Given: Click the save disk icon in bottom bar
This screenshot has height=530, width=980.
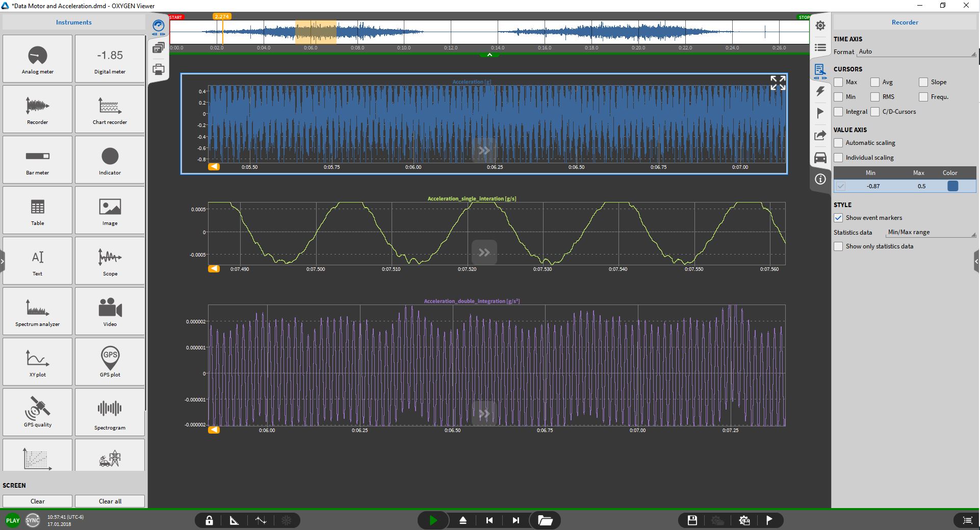Looking at the screenshot, I should (x=692, y=520).
